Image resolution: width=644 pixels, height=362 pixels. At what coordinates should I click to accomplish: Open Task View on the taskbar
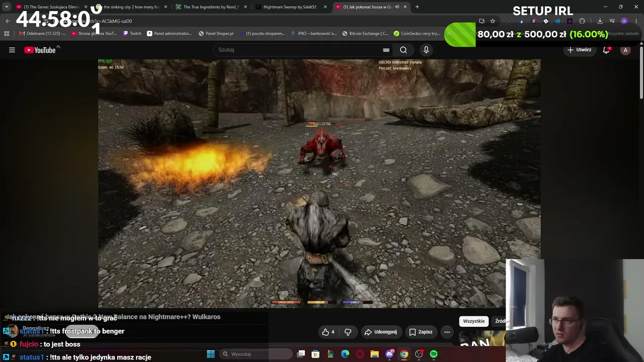[301, 354]
